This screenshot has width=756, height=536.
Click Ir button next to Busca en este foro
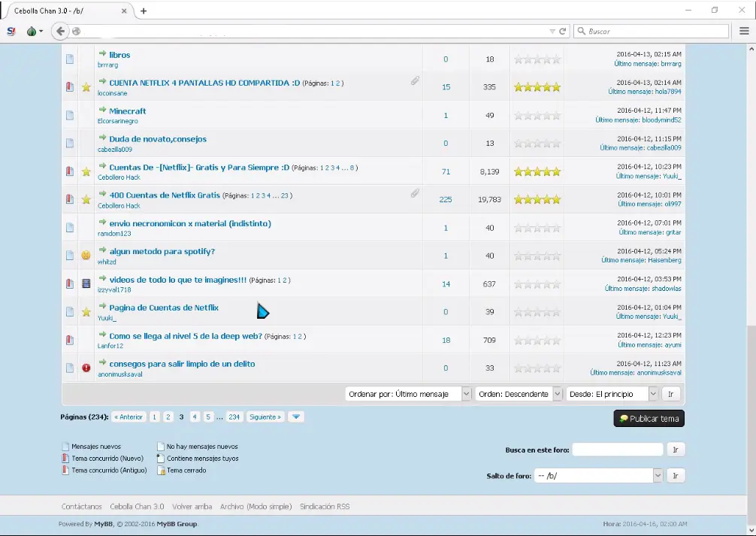(676, 450)
